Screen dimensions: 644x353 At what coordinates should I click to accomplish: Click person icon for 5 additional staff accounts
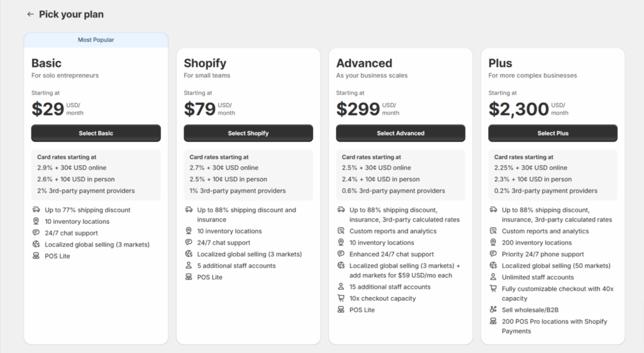tap(189, 266)
